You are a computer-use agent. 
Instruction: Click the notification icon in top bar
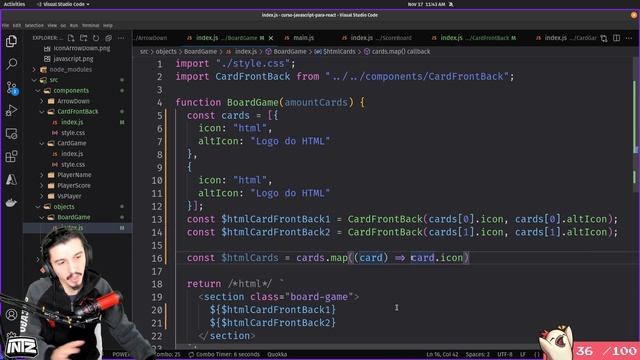(x=451, y=4)
